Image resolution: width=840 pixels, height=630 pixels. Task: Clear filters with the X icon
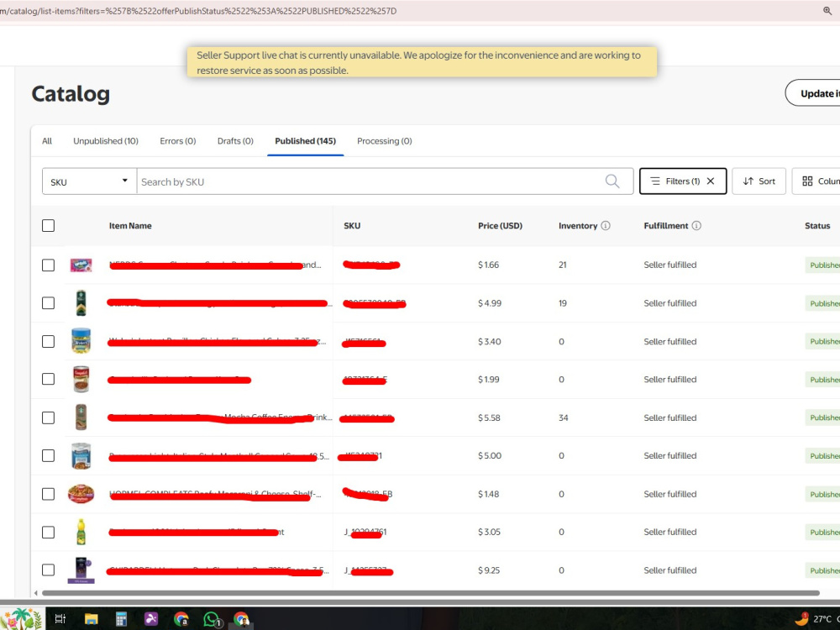click(x=711, y=181)
